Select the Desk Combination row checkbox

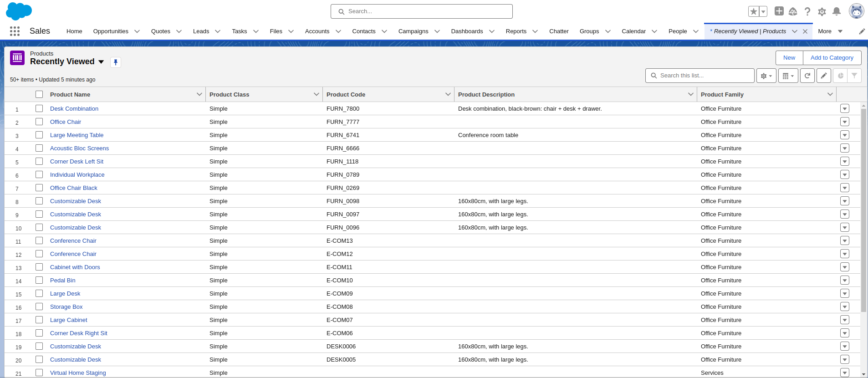(39, 108)
